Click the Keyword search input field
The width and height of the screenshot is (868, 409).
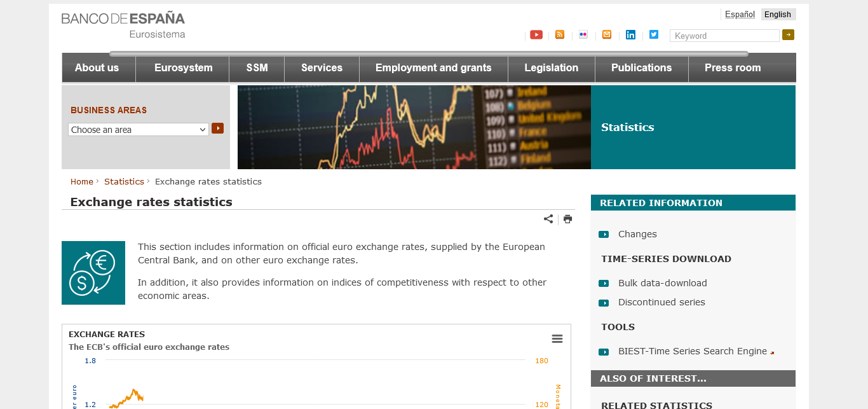click(724, 36)
